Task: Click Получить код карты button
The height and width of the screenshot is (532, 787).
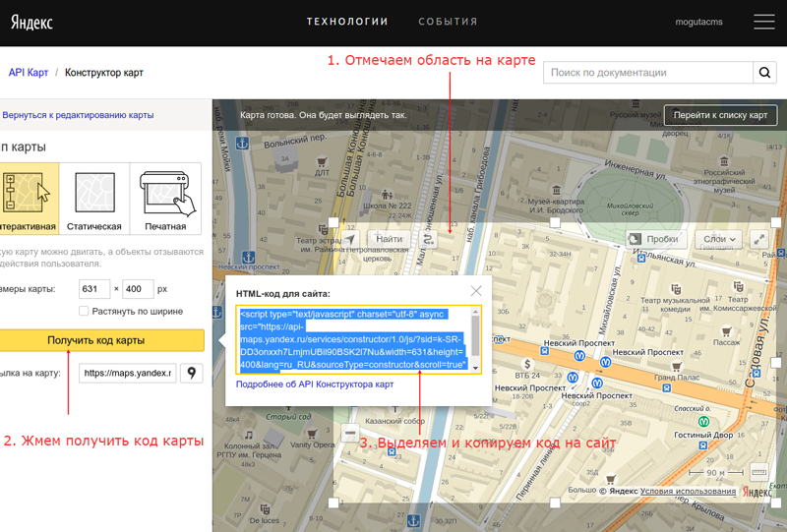Action: [96, 340]
